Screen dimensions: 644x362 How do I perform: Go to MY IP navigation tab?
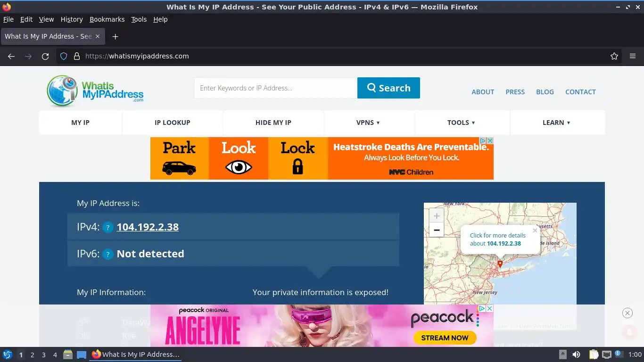(x=80, y=123)
